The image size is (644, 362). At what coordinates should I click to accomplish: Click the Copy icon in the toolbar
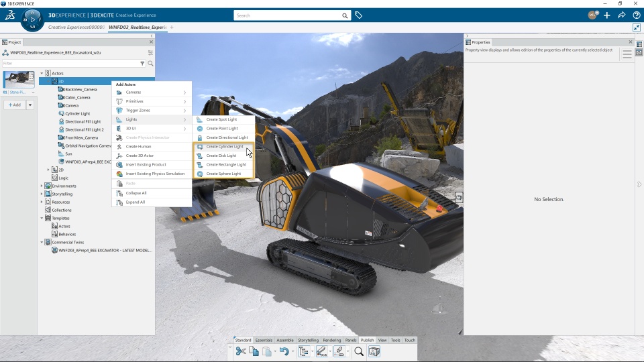[x=254, y=351]
